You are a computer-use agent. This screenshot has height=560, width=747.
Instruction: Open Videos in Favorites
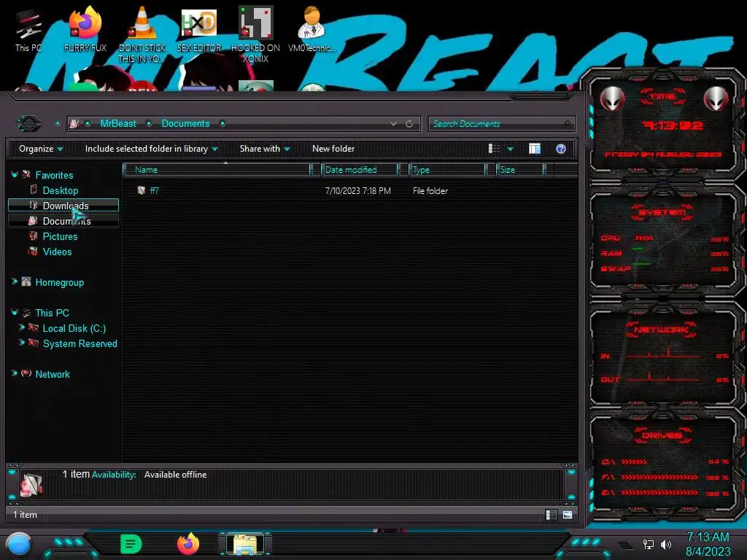(x=57, y=252)
